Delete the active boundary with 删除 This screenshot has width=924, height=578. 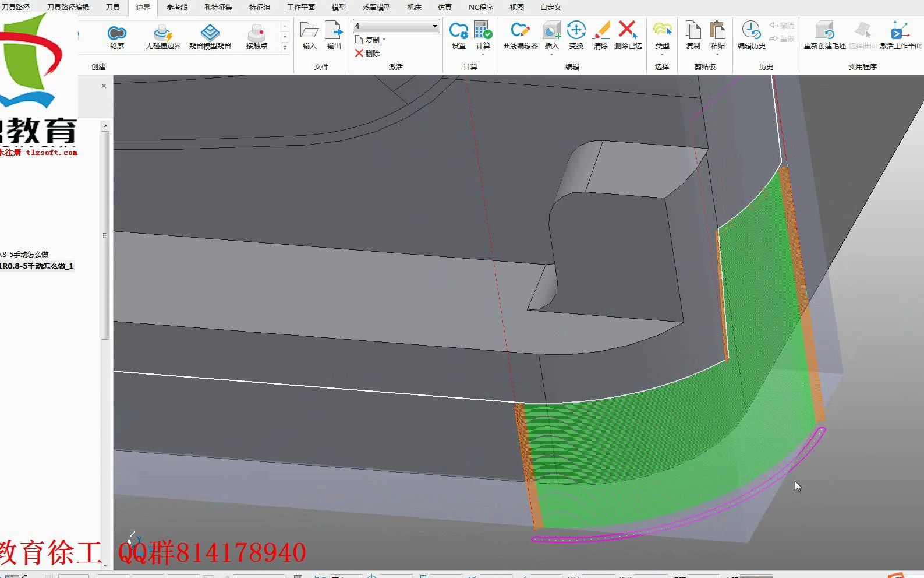[x=368, y=53]
